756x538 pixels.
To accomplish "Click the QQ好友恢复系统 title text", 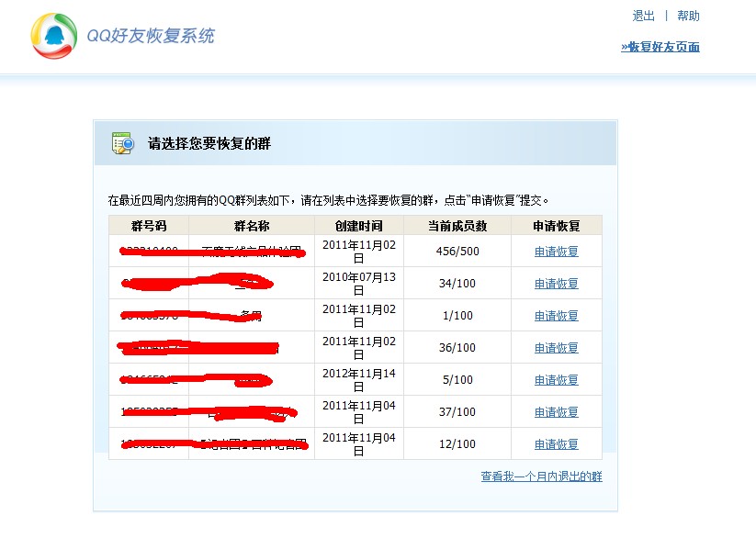I will pos(151,36).
